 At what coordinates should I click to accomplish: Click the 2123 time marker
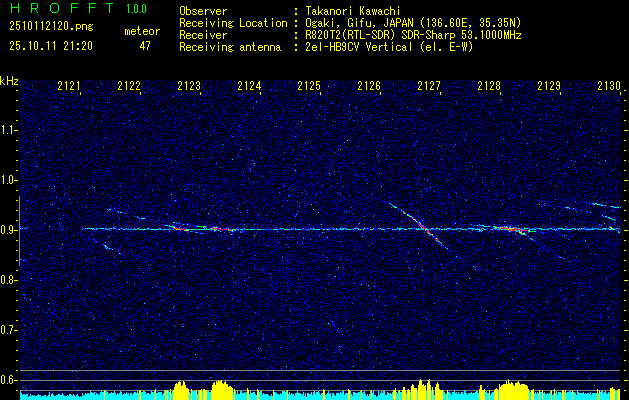click(x=189, y=85)
